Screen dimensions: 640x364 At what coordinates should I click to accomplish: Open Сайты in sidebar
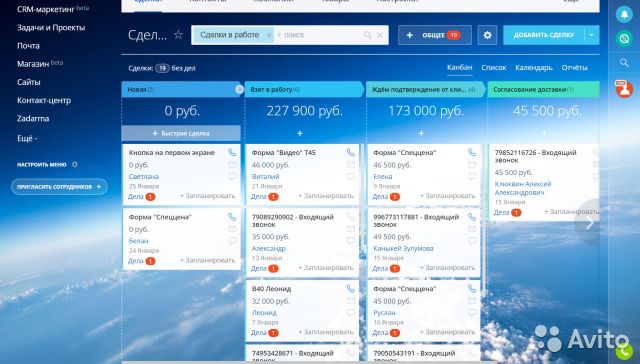29,82
